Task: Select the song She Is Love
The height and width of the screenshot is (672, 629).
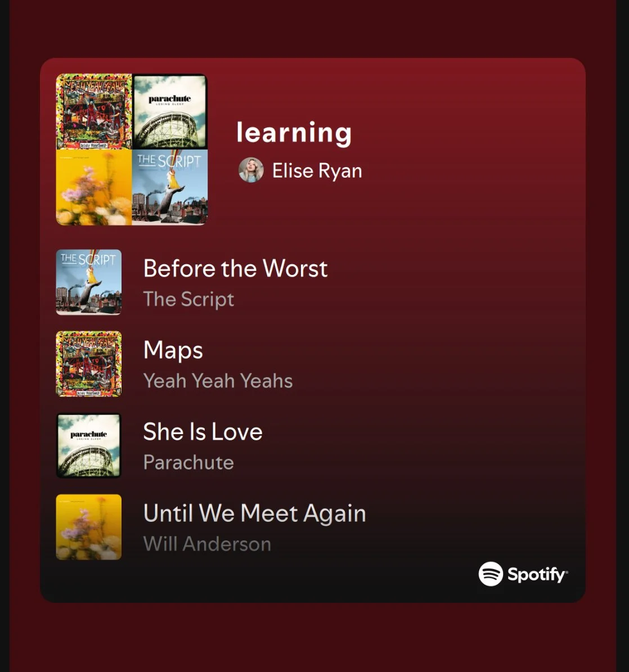Action: pos(203,431)
